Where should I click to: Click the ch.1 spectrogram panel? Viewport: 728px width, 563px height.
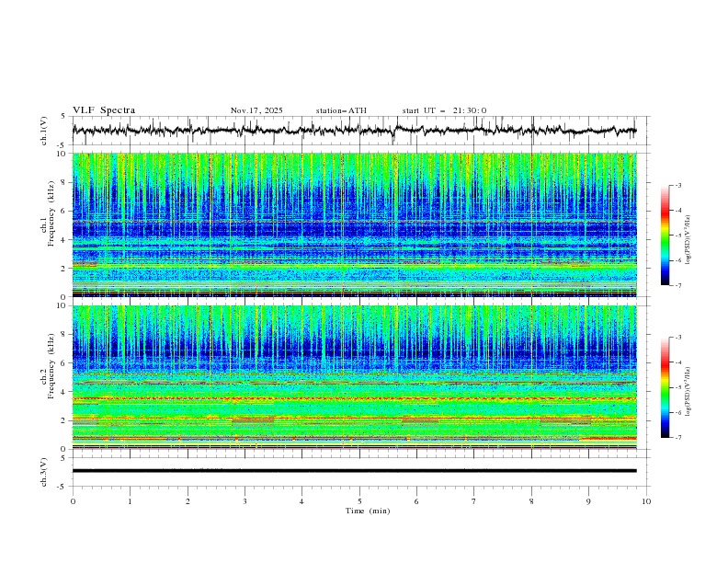pyautogui.click(x=354, y=224)
